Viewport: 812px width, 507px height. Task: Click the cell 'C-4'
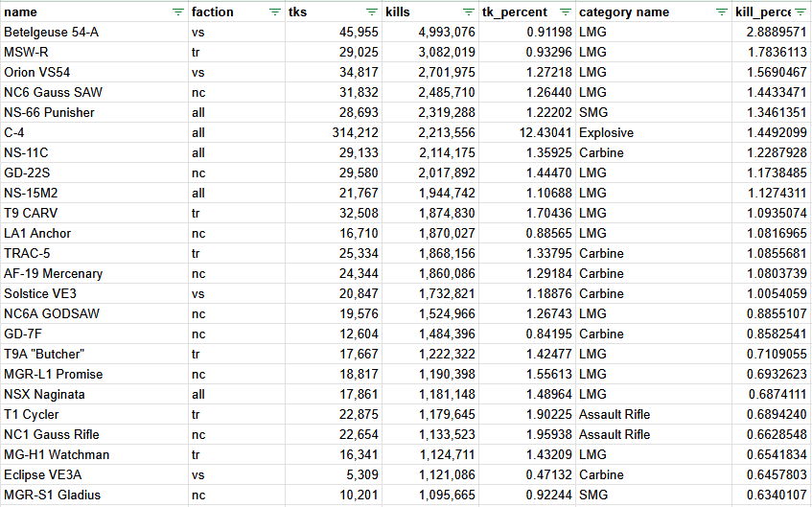[94, 133]
